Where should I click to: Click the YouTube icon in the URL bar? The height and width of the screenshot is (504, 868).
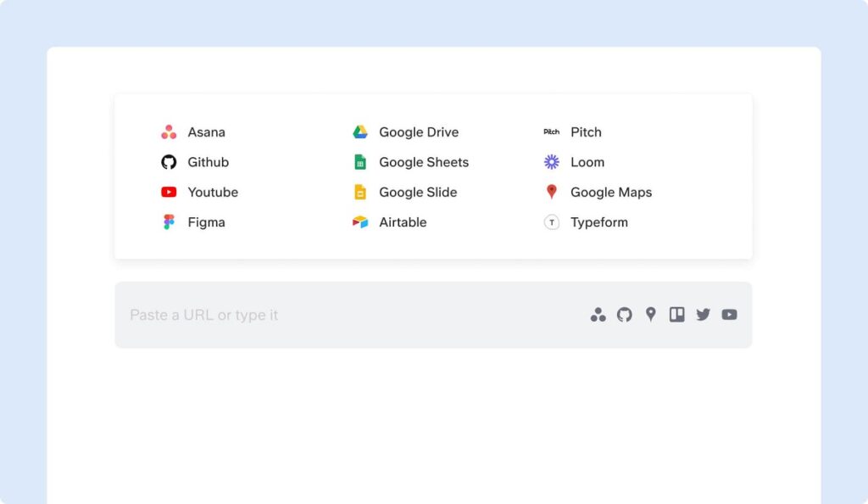tap(729, 315)
